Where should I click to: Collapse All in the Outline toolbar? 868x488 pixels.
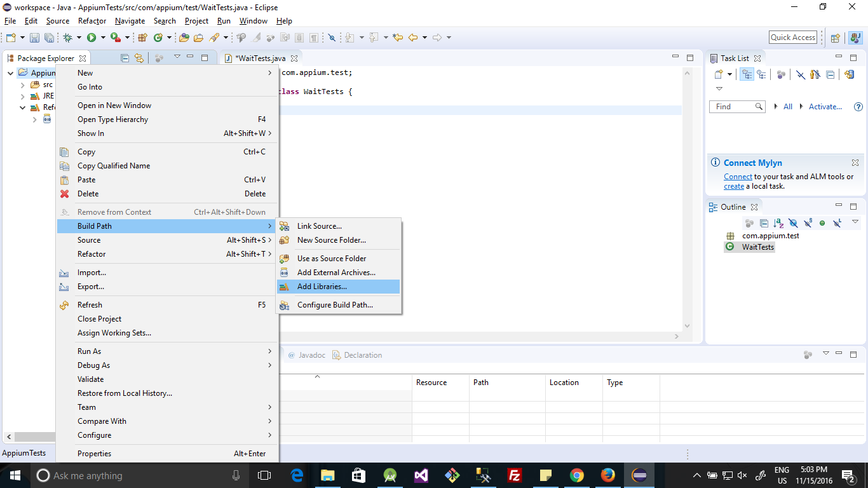pyautogui.click(x=764, y=223)
